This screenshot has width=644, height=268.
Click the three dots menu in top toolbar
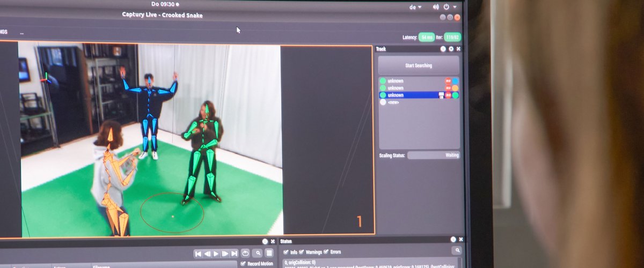click(22, 33)
